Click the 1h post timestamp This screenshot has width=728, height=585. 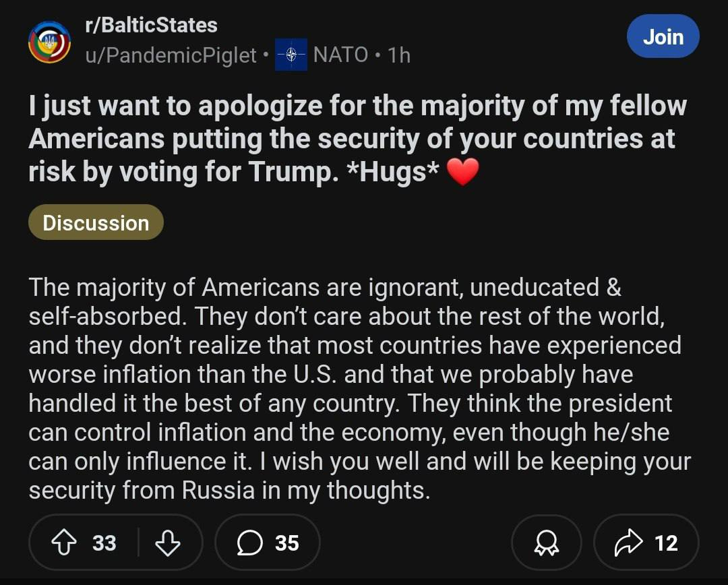pyautogui.click(x=399, y=55)
